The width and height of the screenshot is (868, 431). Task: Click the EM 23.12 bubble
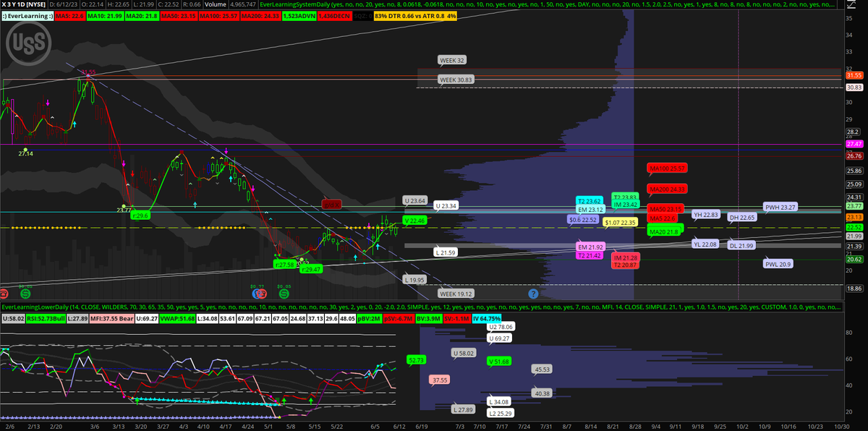click(x=591, y=209)
